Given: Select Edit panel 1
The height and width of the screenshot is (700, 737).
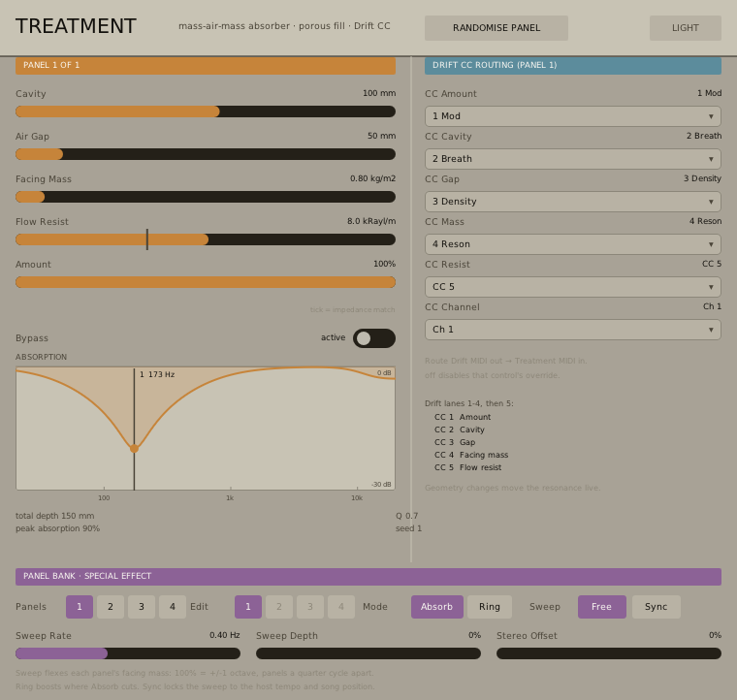Looking at the screenshot, I should coord(248,607).
